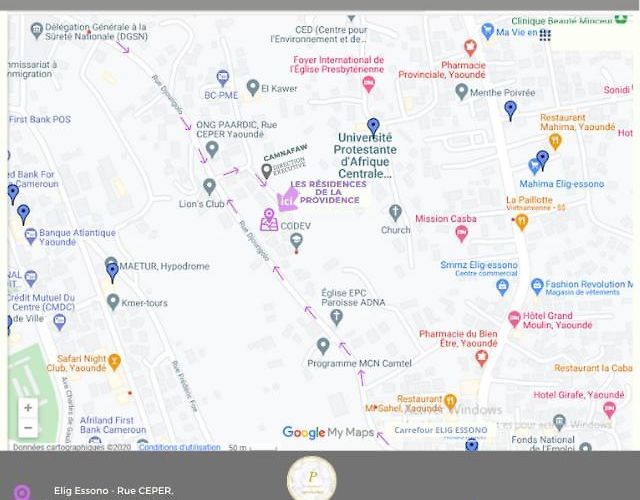
Task: Click the Google My Maps logo
Action: point(328,432)
